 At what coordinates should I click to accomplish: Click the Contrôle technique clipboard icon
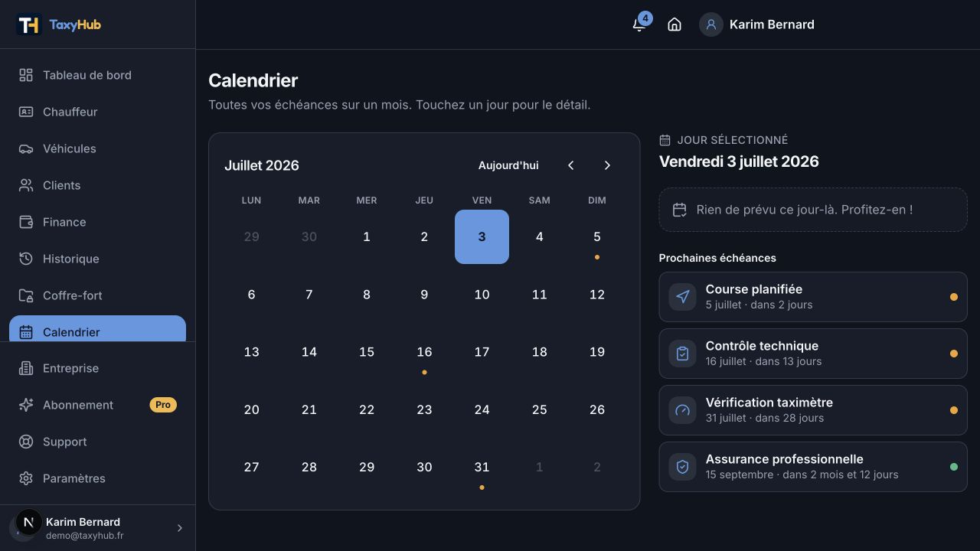tap(683, 354)
